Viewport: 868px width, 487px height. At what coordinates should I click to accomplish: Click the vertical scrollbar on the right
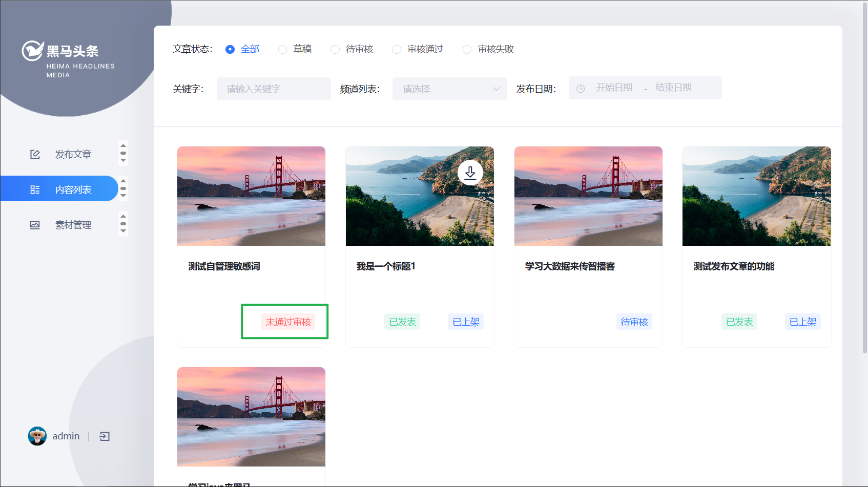pos(865,179)
